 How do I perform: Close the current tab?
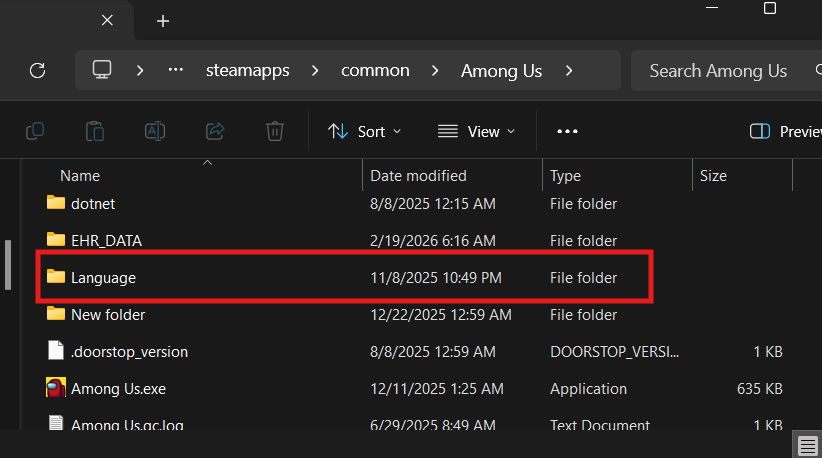pyautogui.click(x=107, y=20)
